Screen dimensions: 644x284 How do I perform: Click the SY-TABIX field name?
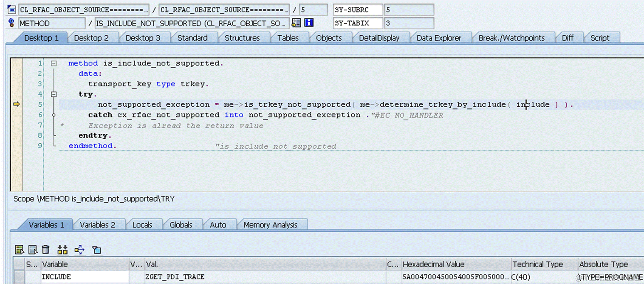[x=358, y=23]
